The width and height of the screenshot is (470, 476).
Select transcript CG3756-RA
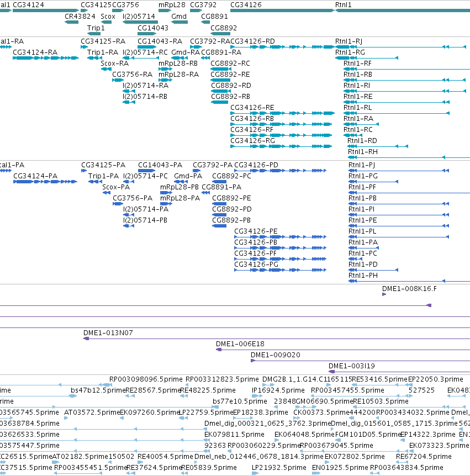[132, 75]
